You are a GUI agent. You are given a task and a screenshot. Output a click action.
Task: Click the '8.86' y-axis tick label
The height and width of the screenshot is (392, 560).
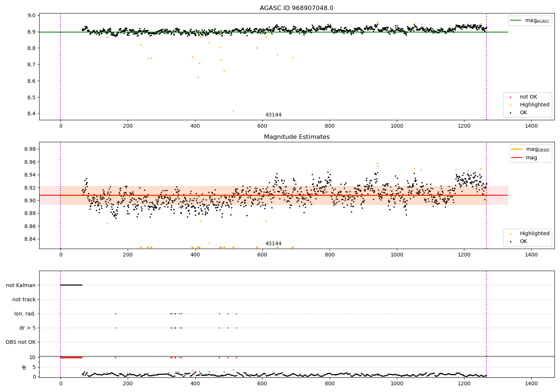pyautogui.click(x=31, y=226)
